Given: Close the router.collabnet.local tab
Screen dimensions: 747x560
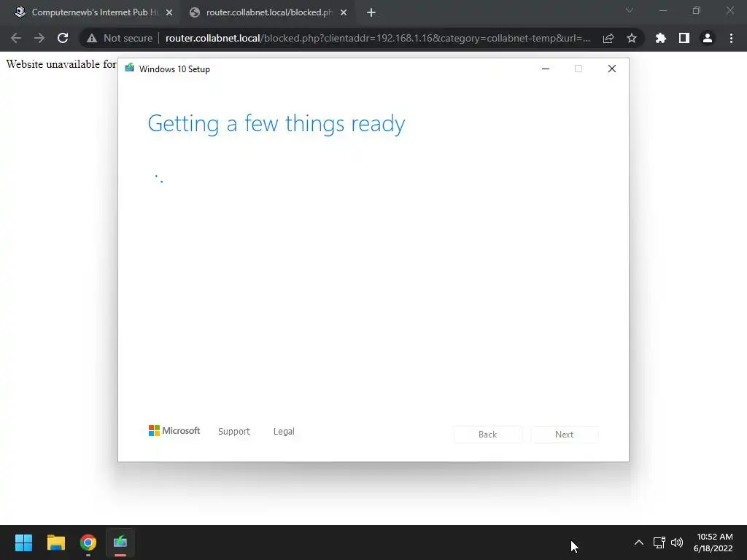Looking at the screenshot, I should pyautogui.click(x=344, y=12).
